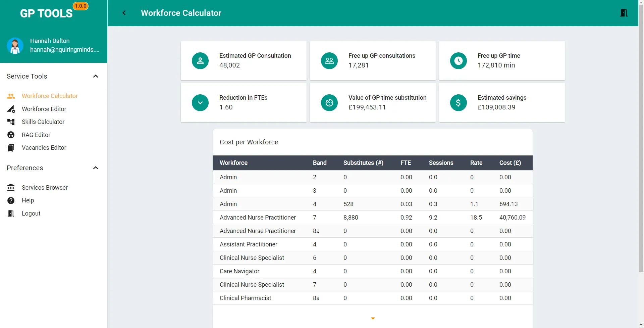The image size is (644, 328).
Task: Open Services Browser menu item
Action: (45, 188)
